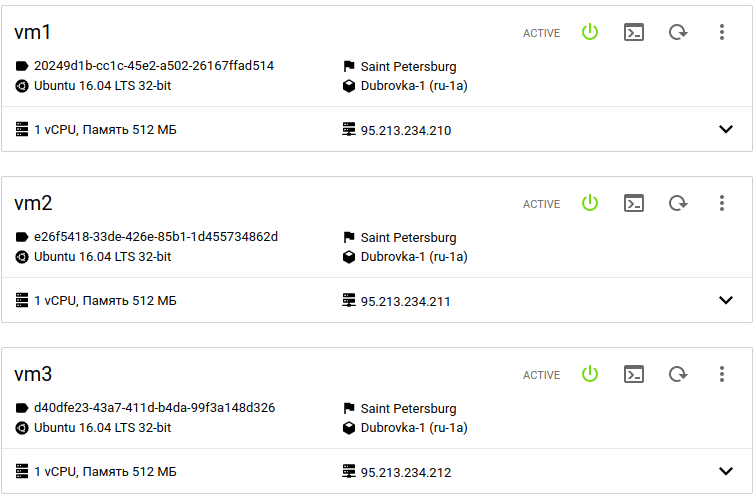The width and height of the screenshot is (756, 497).
Task: Reboot the vm3 server
Action: tap(678, 374)
